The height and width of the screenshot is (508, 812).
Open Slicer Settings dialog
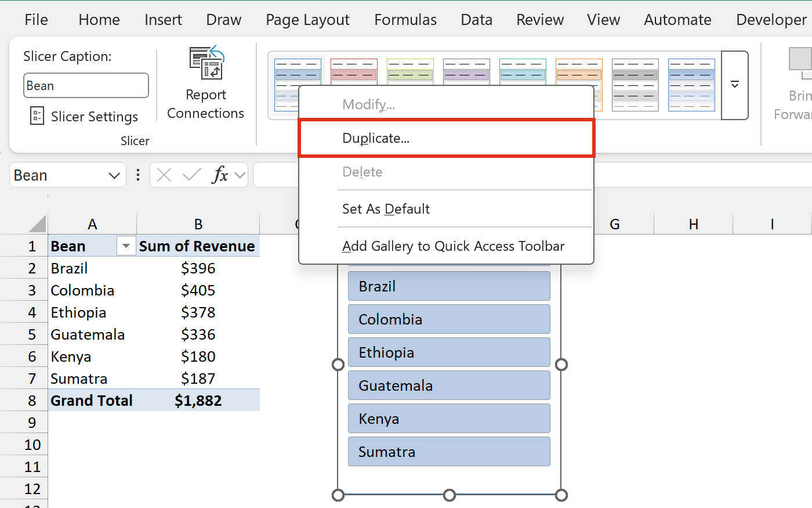[84, 117]
